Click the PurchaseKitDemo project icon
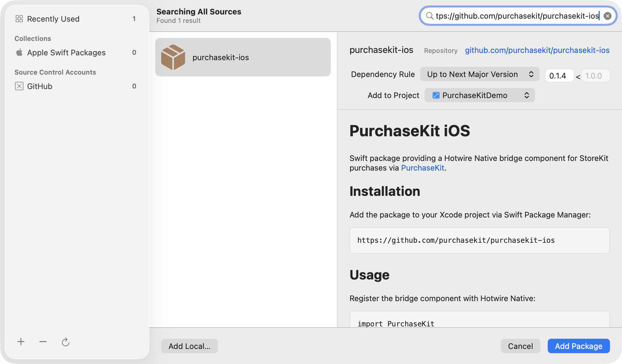622x364 pixels. click(x=436, y=95)
